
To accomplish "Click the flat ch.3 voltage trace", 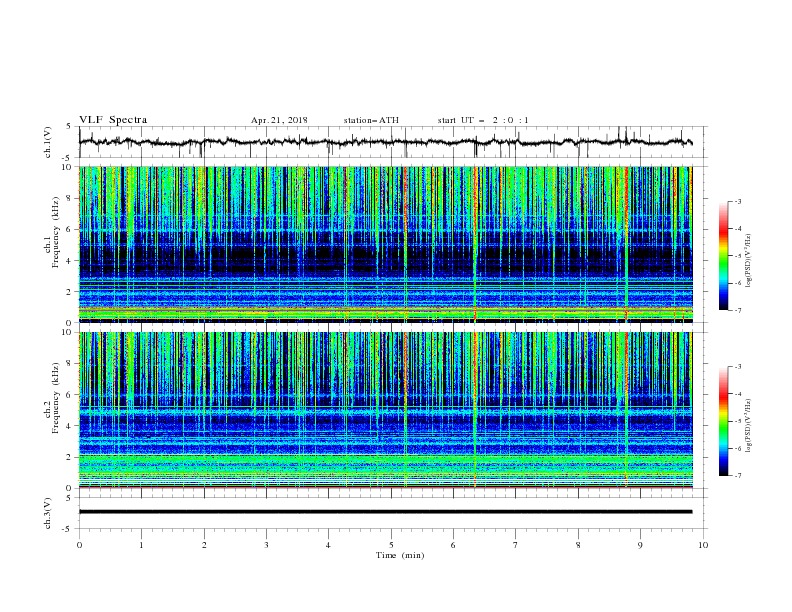I will [385, 512].
